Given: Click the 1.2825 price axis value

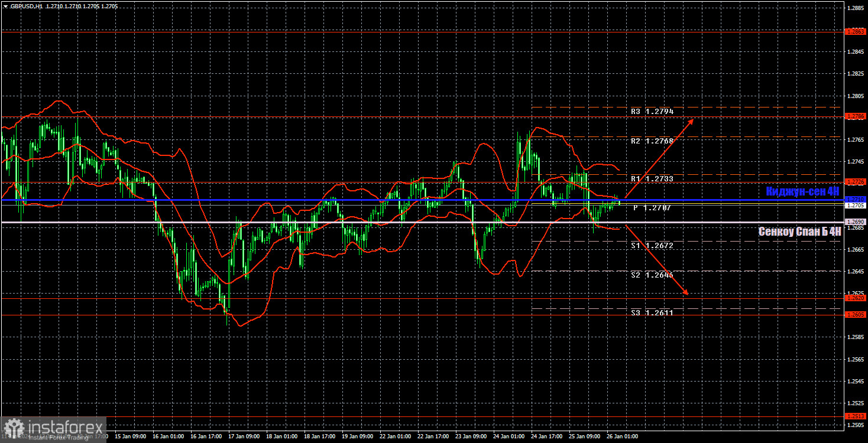Looking at the screenshot, I should 856,74.
